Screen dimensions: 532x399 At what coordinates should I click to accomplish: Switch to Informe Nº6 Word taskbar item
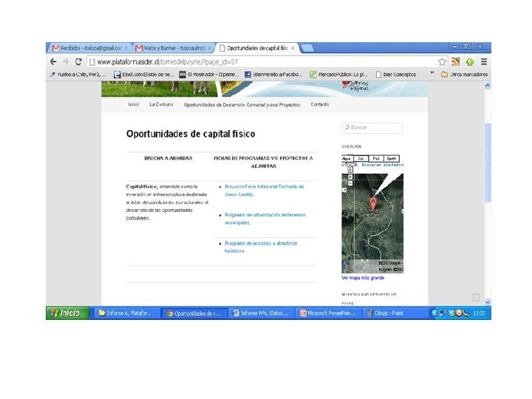[x=262, y=313]
